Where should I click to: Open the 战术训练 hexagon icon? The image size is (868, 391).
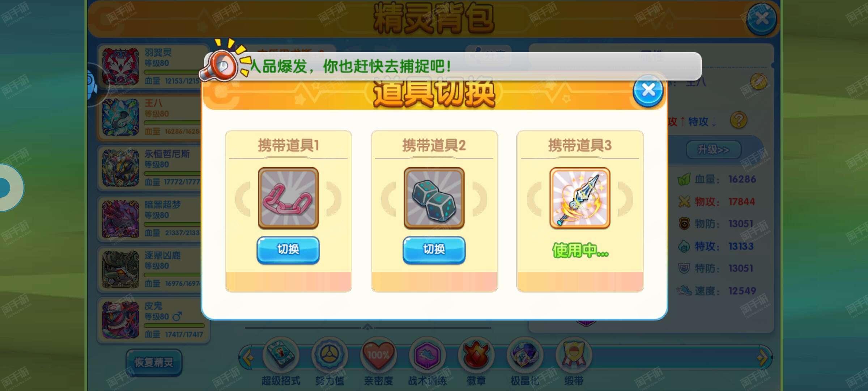(x=427, y=356)
